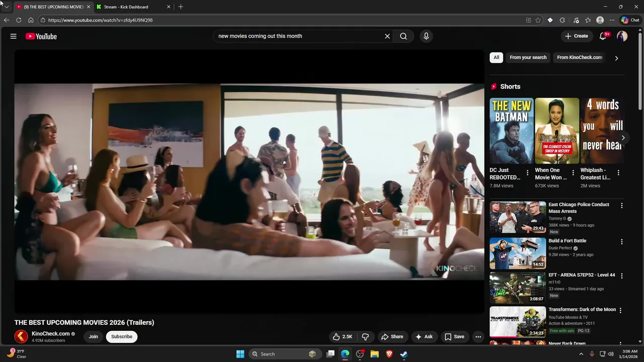The width and height of the screenshot is (644, 362).
Task: Open options for EFT ARENA S7EP52 video
Action: 622,276
